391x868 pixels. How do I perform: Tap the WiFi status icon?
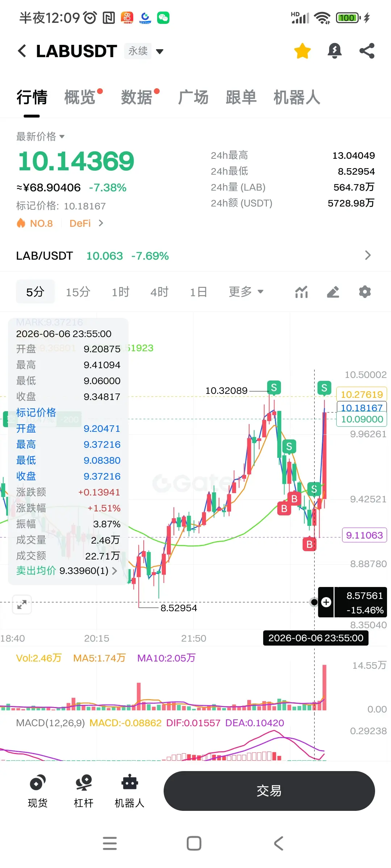point(322,17)
